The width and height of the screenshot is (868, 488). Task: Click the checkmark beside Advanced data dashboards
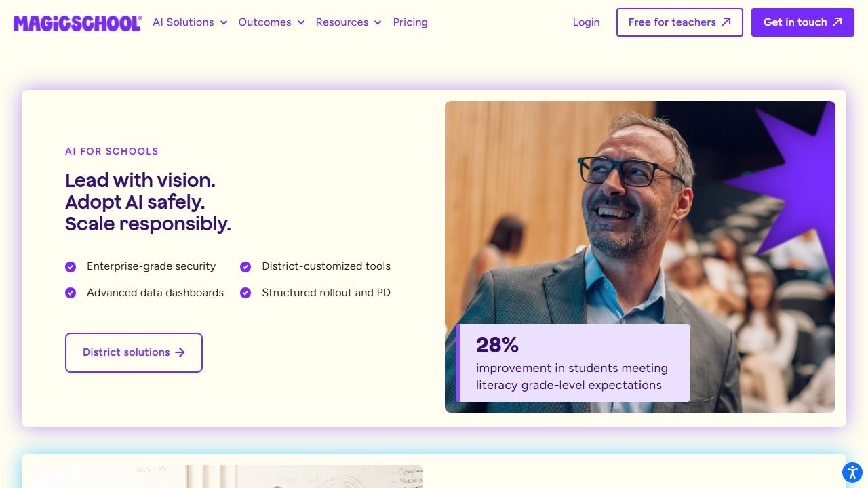click(x=71, y=293)
